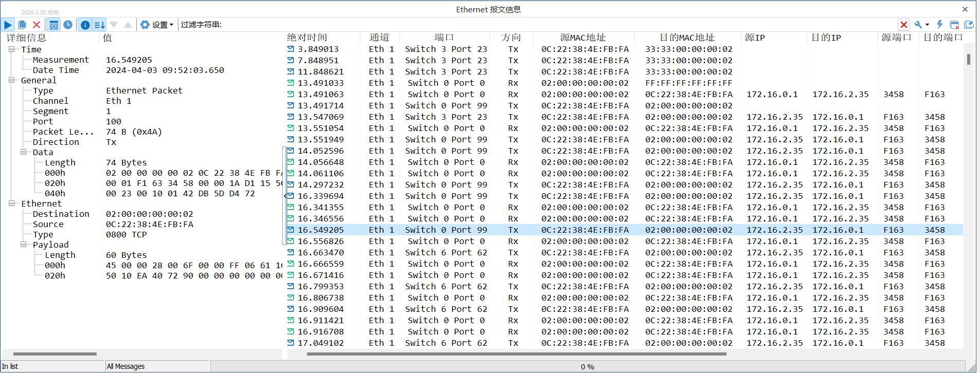Viewport: 980px width, 373px height.
Task: Click the Rx icon of message 13.491033
Action: [291, 83]
